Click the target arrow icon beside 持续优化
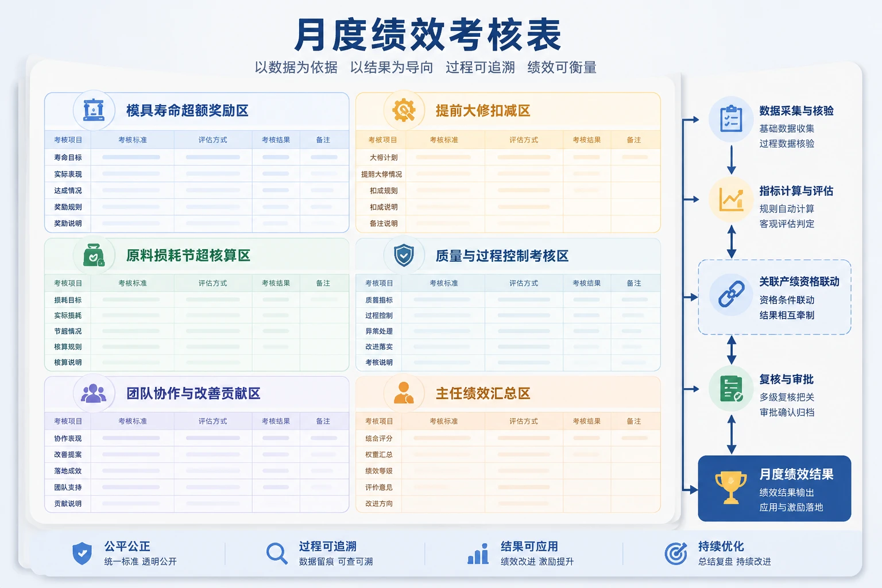Image resolution: width=882 pixels, height=588 pixels. [676, 554]
